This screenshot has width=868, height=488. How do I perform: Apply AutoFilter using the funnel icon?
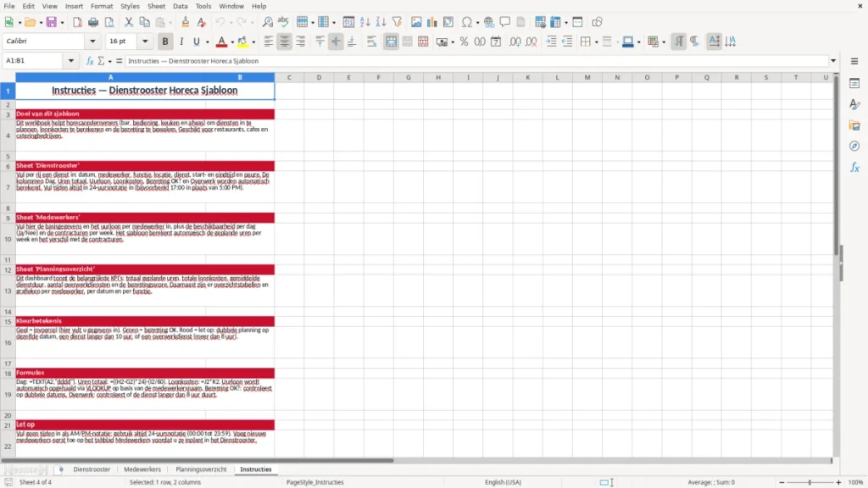pos(397,22)
